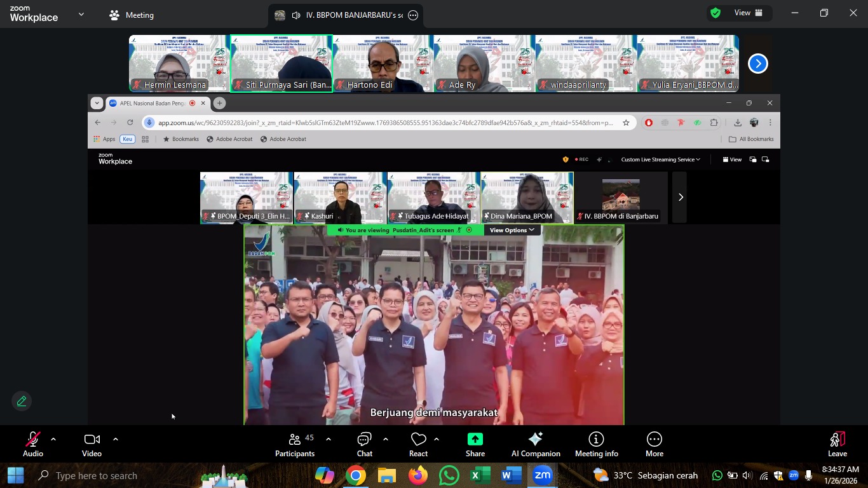Open the Zoom Workplace dropdown chevron
This screenshot has width=868, height=488.
pos(81,14)
